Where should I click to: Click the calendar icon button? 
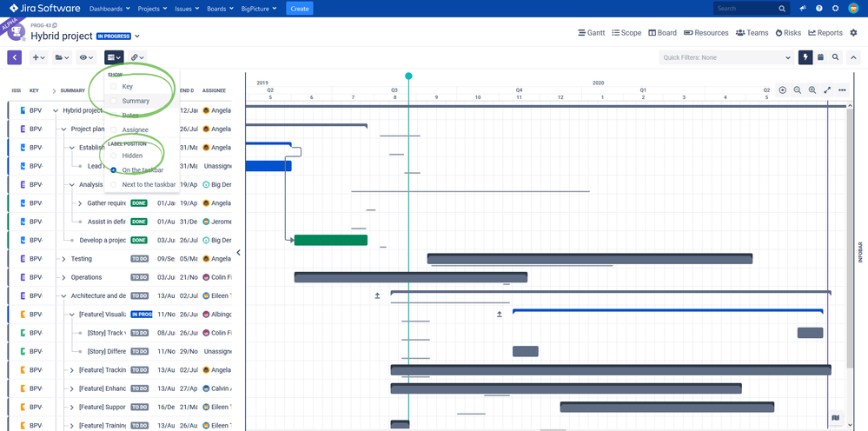point(820,57)
